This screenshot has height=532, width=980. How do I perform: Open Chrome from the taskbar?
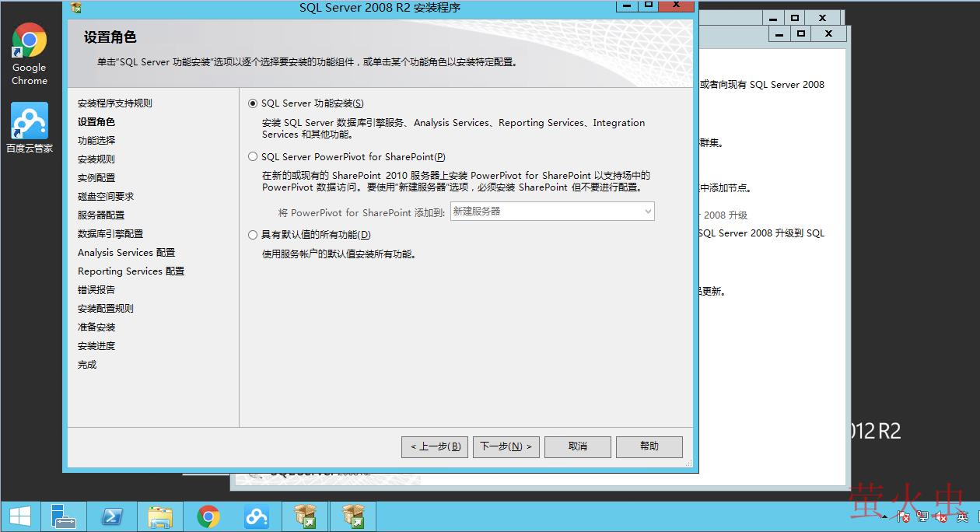click(x=208, y=516)
